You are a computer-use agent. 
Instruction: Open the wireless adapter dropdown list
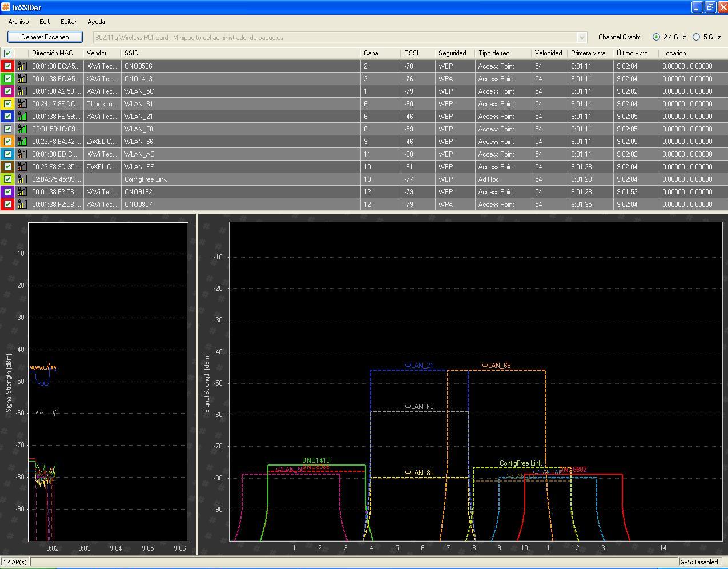[x=582, y=38]
